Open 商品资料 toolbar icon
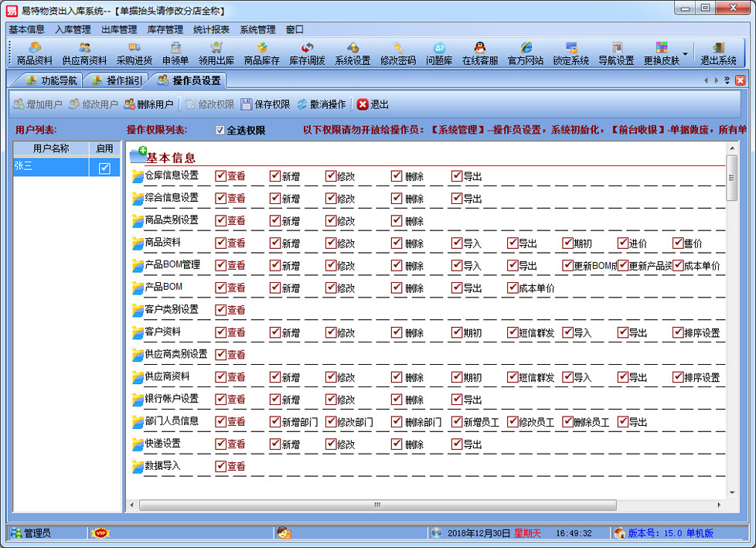Viewport: 756px width, 548px height. 35,53
